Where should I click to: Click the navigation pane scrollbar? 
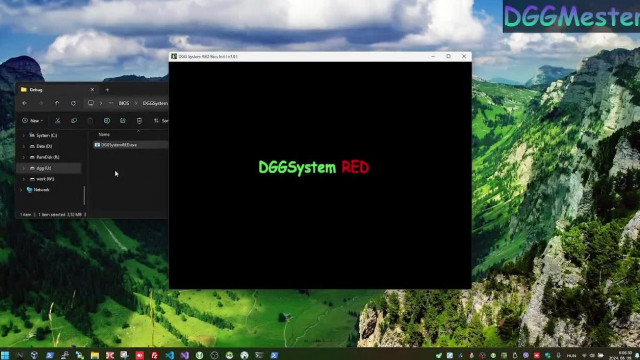pos(84,195)
